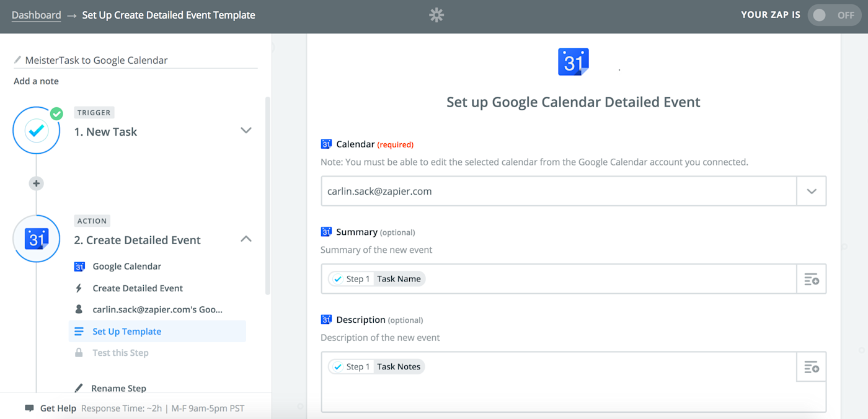Click the Set up Google Calendar Detailed Event heading
The width and height of the screenshot is (868, 419).
click(x=573, y=102)
